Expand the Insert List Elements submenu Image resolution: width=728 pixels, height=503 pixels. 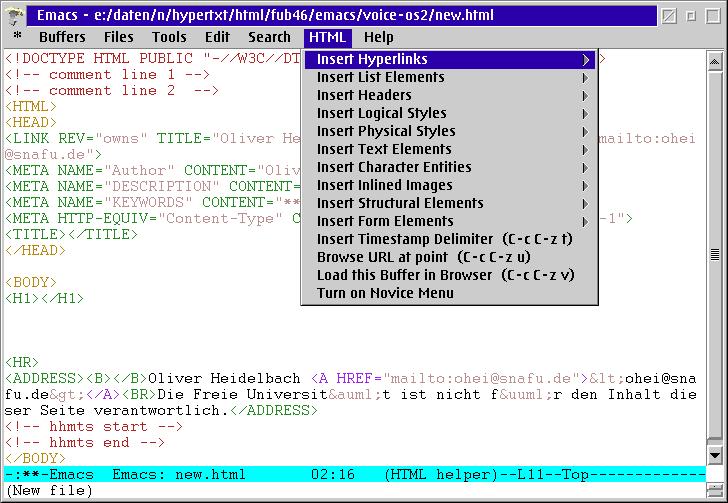click(449, 77)
